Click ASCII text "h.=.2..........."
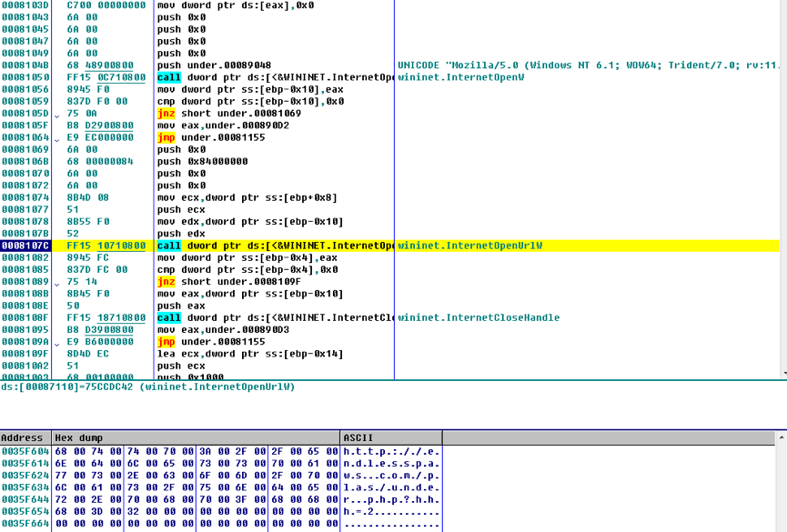The image size is (787, 532). tap(391, 511)
